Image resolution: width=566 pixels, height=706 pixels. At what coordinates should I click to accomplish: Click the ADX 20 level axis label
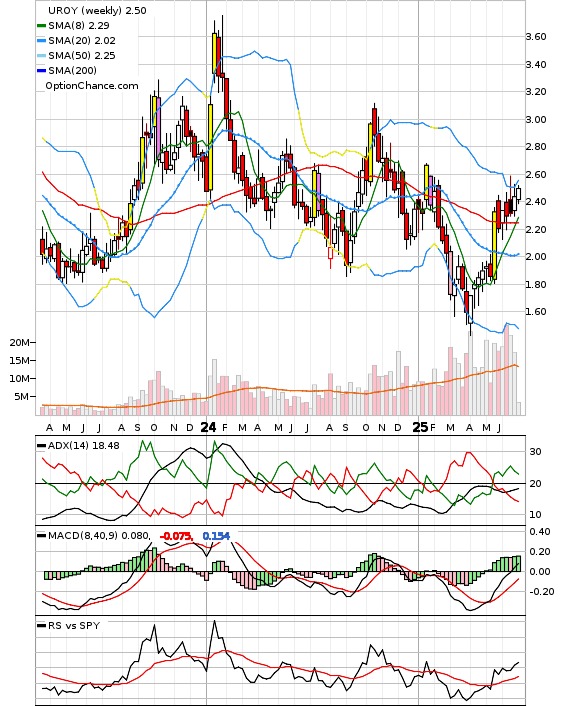pyautogui.click(x=535, y=484)
